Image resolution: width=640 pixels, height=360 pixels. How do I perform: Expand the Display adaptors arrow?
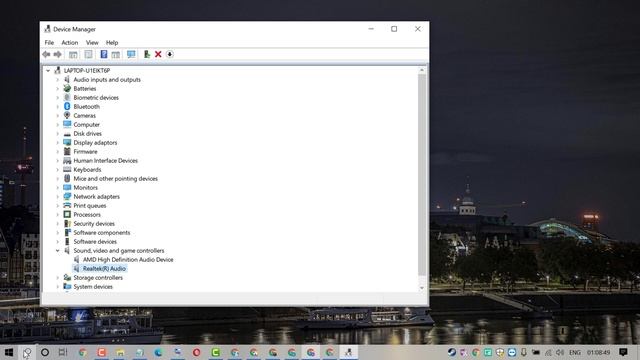(x=58, y=142)
